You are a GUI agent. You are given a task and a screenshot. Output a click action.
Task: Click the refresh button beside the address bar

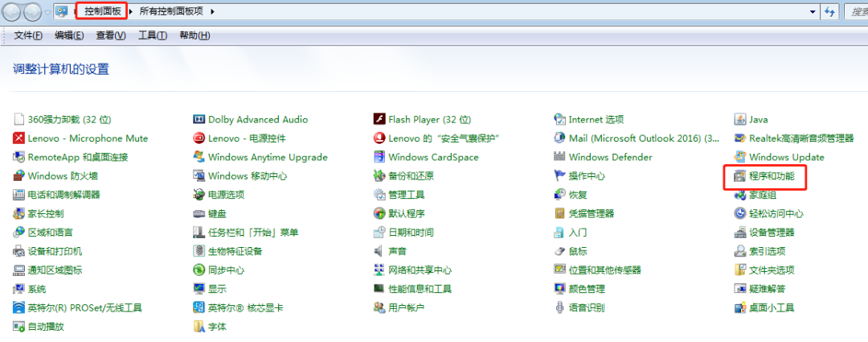click(830, 12)
